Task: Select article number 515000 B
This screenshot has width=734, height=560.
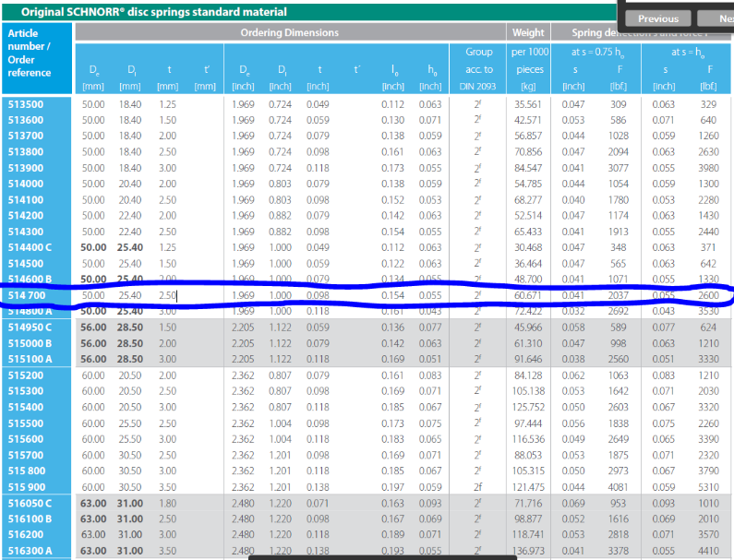Action: pyautogui.click(x=30, y=343)
